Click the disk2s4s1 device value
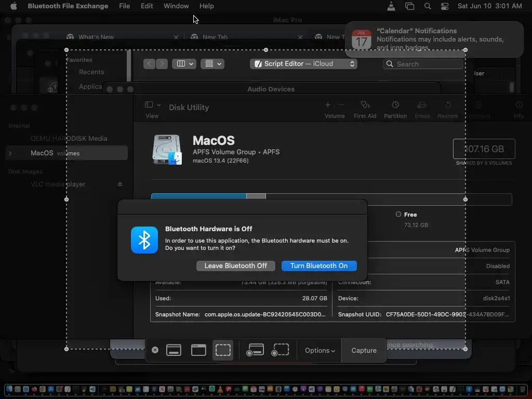The height and width of the screenshot is (399, 532). [496, 298]
